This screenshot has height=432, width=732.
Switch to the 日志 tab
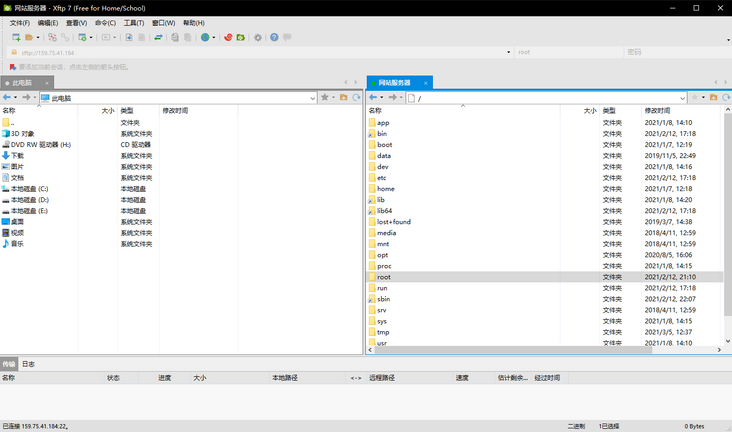click(x=28, y=364)
